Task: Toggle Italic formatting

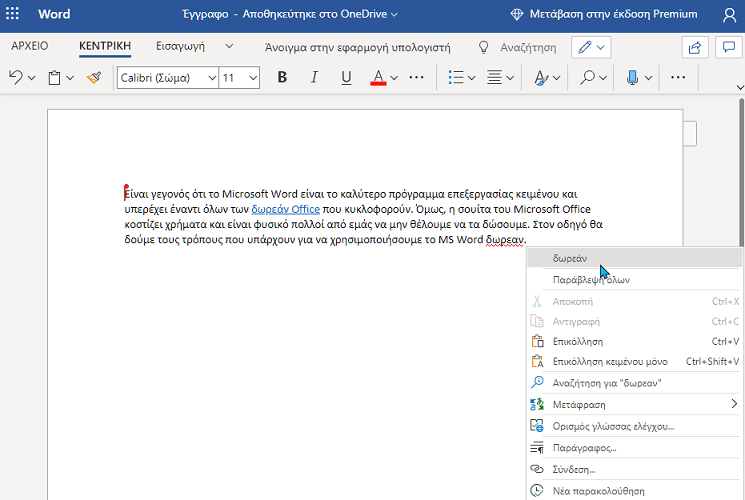Action: point(314,77)
